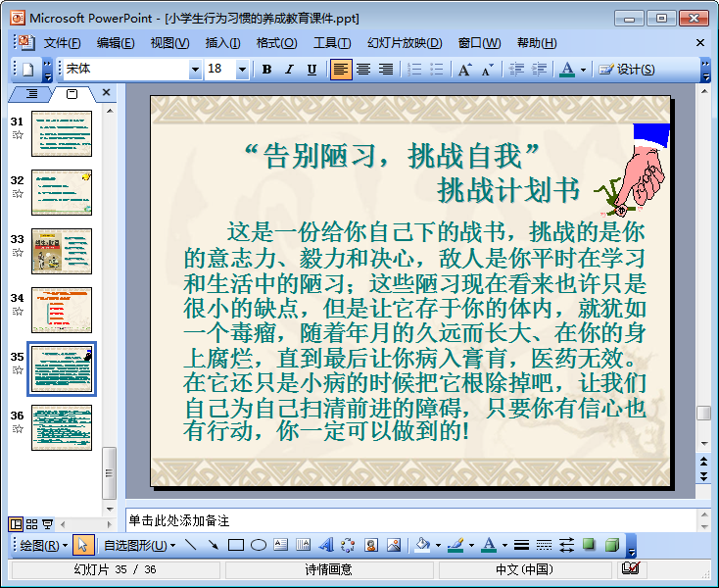Screen dimensions: 719x588
Task: Select slide 34 thumbnail
Action: (x=62, y=310)
